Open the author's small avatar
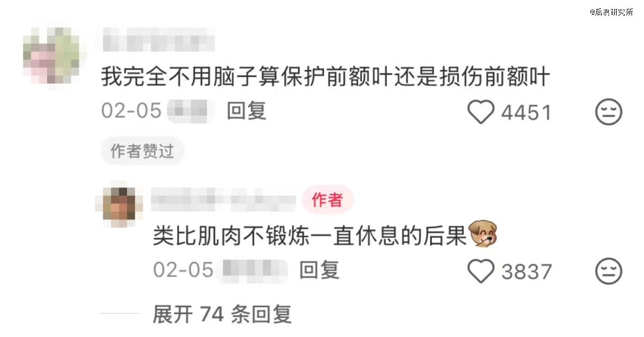 tap(119, 207)
